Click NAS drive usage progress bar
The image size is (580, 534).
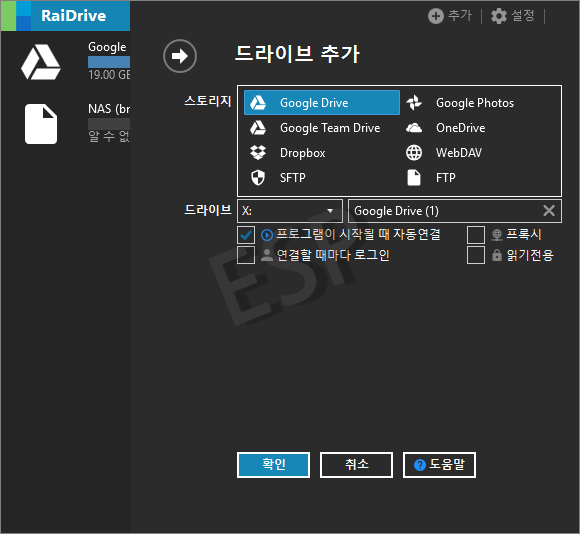click(x=109, y=124)
